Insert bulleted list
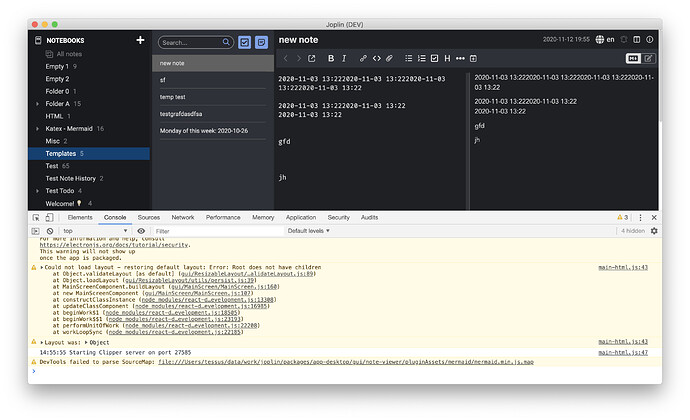The width and height of the screenshot is (690, 420). 408,58
